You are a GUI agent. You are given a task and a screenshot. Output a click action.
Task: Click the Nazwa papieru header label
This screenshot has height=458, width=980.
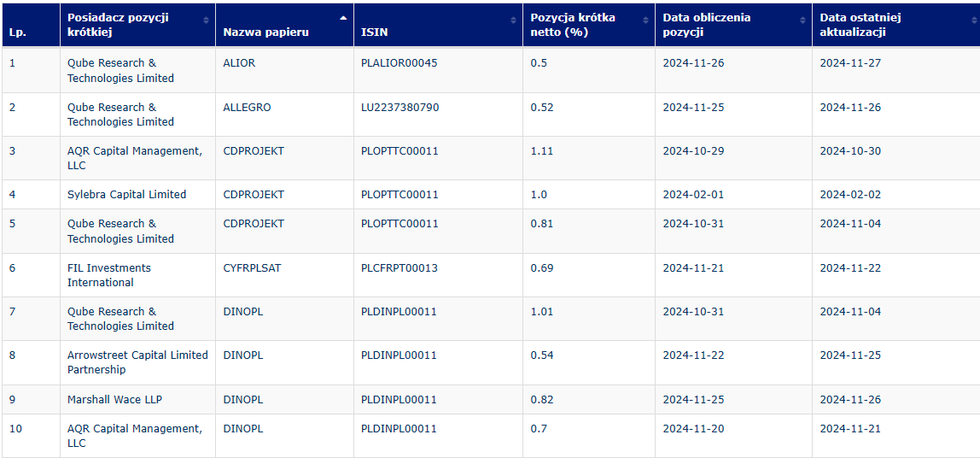(x=265, y=32)
